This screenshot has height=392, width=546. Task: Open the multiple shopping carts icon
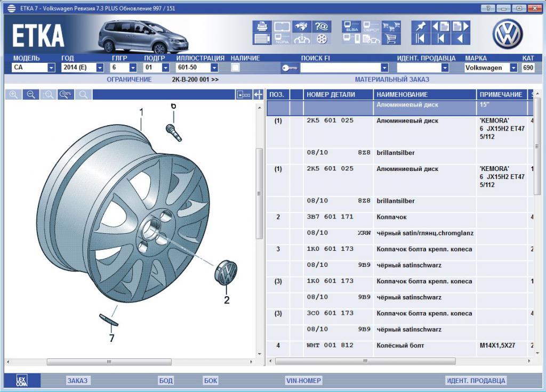point(391,27)
